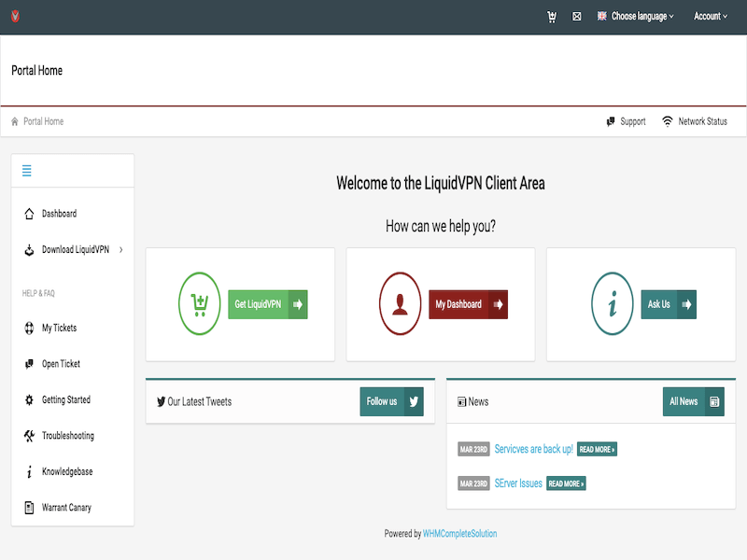Click the envelope icon in the top bar

[576, 16]
